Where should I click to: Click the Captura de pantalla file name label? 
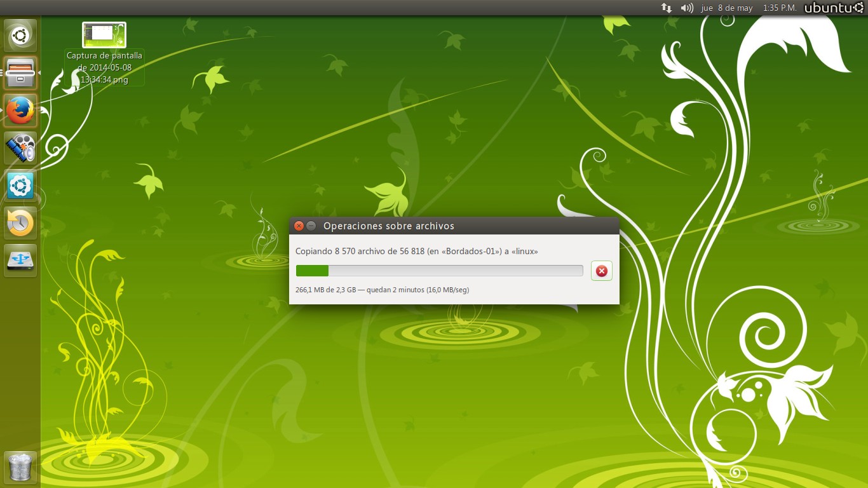[104, 68]
